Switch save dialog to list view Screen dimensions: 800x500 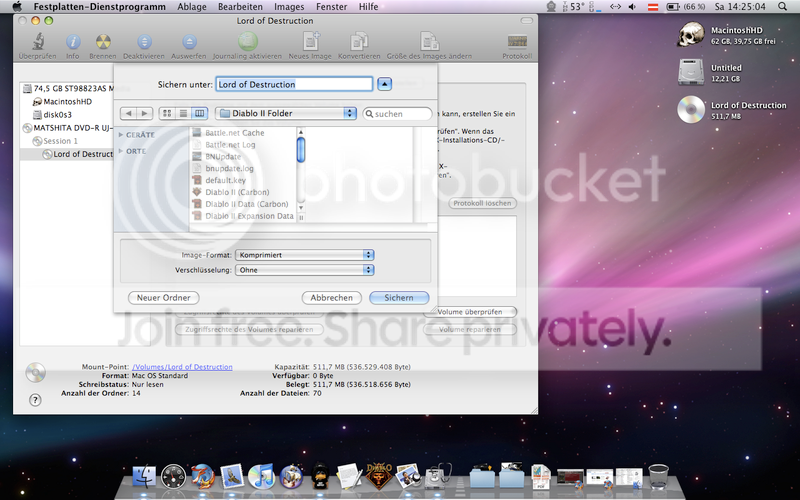click(x=183, y=113)
